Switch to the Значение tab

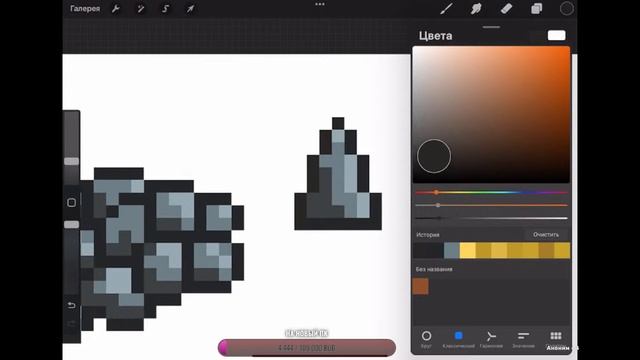(x=523, y=339)
